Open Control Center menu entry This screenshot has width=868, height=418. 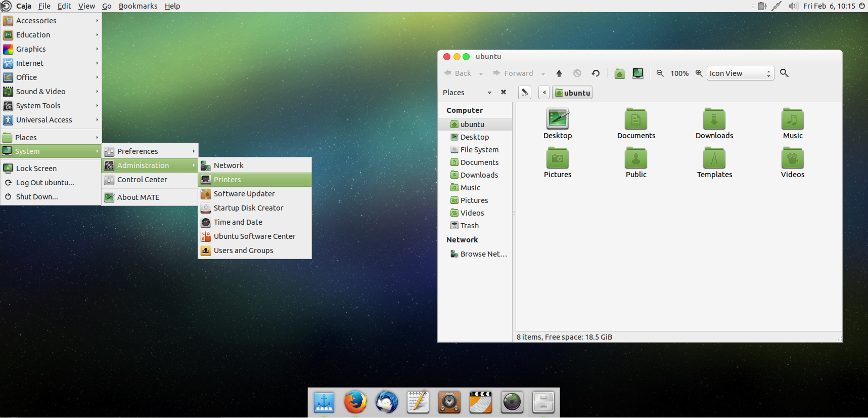[150, 180]
